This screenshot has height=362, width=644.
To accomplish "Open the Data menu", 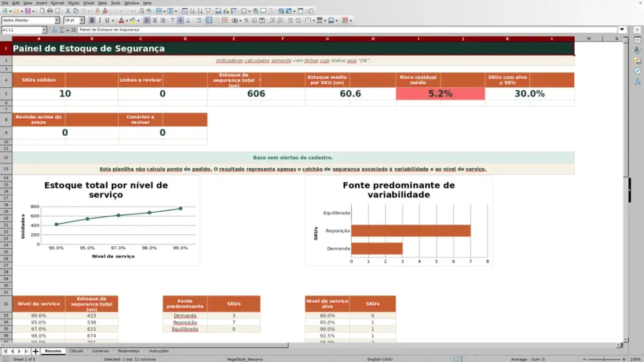I will 103,3.
